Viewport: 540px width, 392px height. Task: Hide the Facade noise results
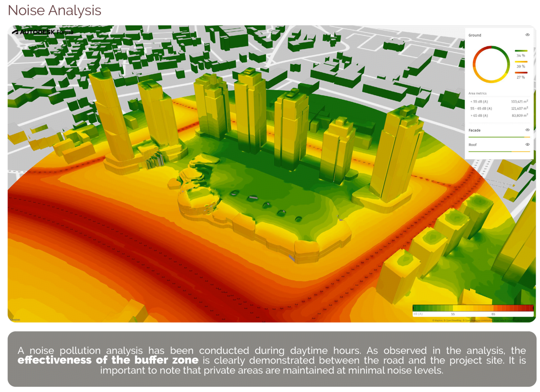527,130
